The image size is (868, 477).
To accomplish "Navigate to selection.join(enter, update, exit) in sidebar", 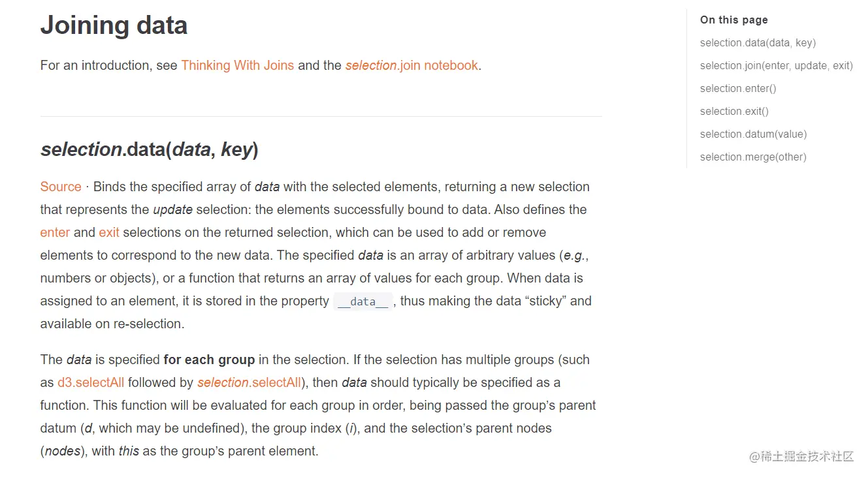I will [x=776, y=65].
